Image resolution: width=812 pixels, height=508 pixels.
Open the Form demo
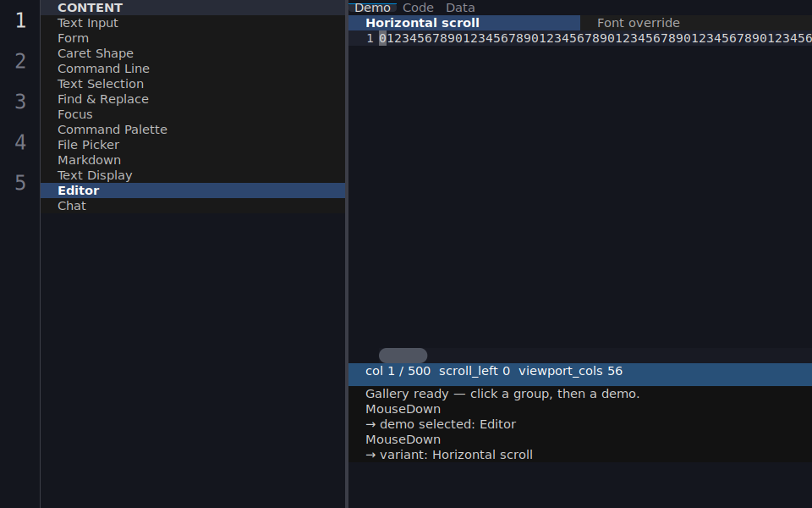tap(193, 38)
